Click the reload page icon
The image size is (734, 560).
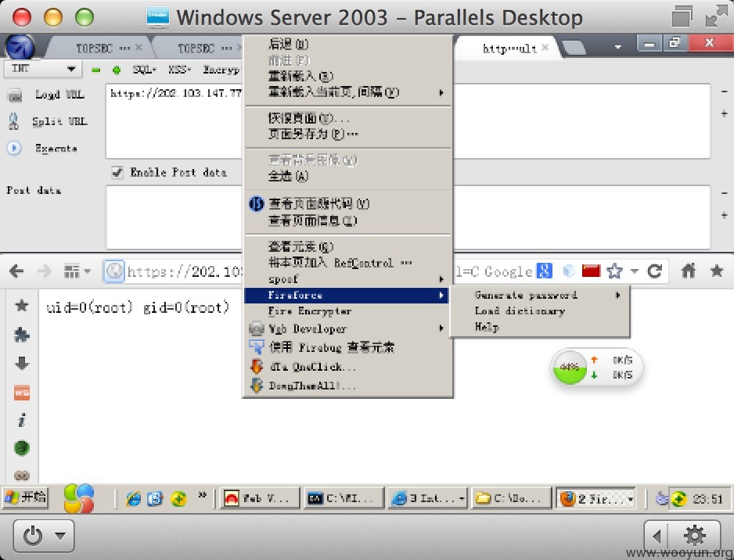(654, 271)
